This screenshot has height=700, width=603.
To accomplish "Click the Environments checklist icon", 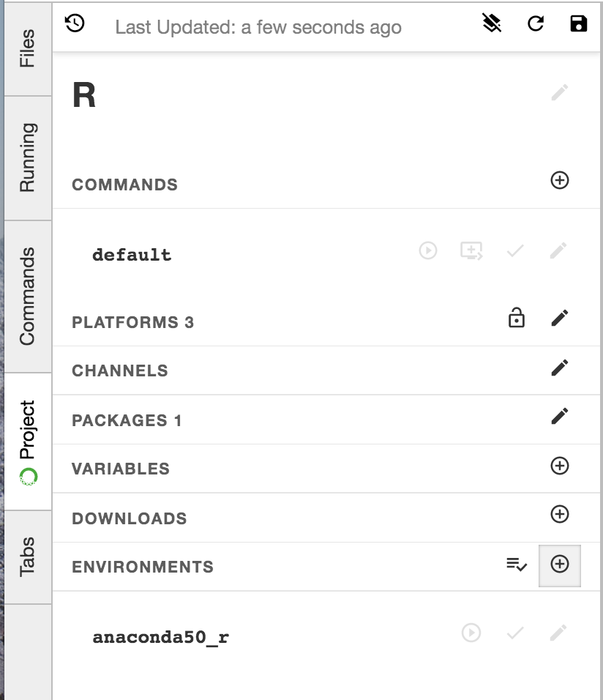I will tap(517, 565).
